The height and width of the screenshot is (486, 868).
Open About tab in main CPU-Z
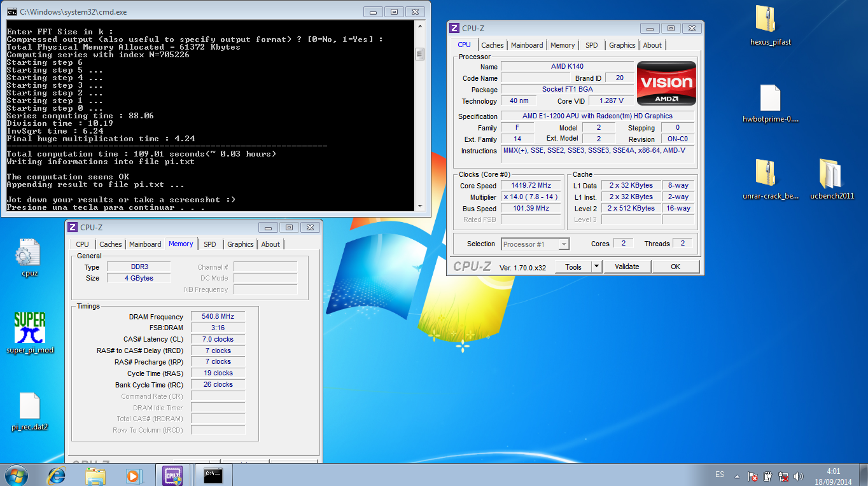(652, 45)
